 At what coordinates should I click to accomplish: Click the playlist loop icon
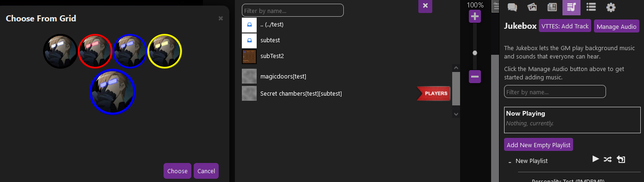click(621, 159)
